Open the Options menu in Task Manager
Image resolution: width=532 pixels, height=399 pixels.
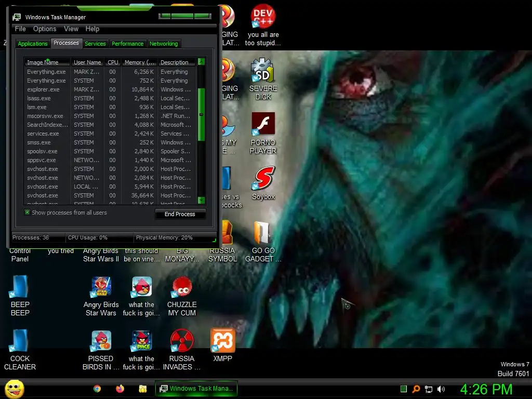click(x=45, y=29)
